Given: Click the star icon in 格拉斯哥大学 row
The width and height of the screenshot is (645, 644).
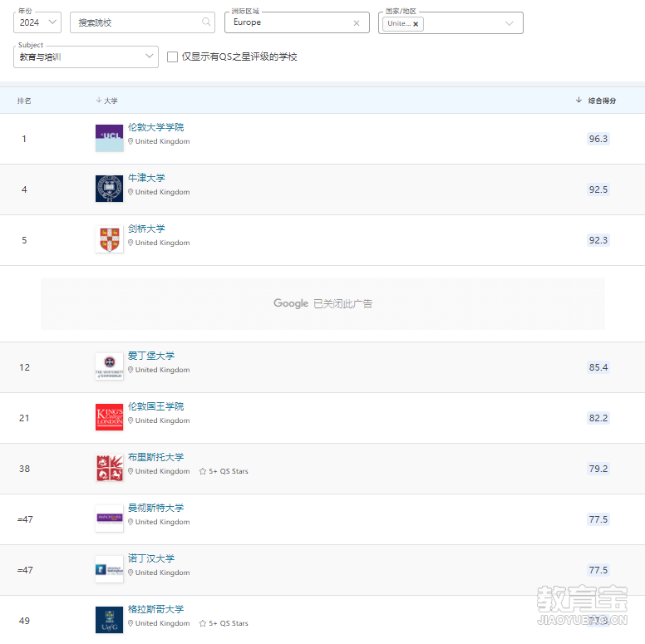Looking at the screenshot, I should (x=202, y=623).
